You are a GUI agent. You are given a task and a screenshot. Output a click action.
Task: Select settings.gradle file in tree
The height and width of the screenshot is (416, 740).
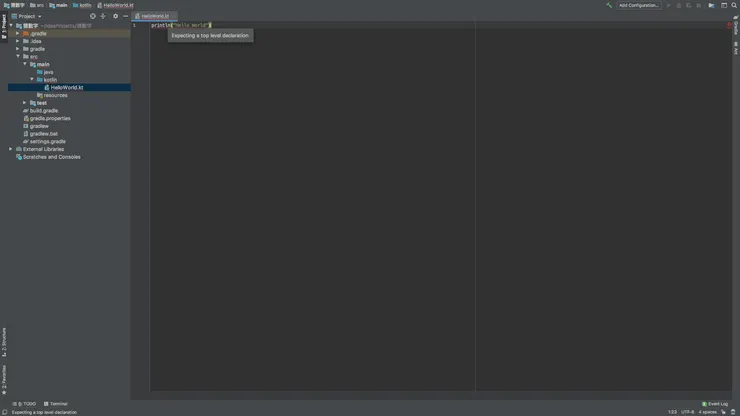pyautogui.click(x=48, y=141)
